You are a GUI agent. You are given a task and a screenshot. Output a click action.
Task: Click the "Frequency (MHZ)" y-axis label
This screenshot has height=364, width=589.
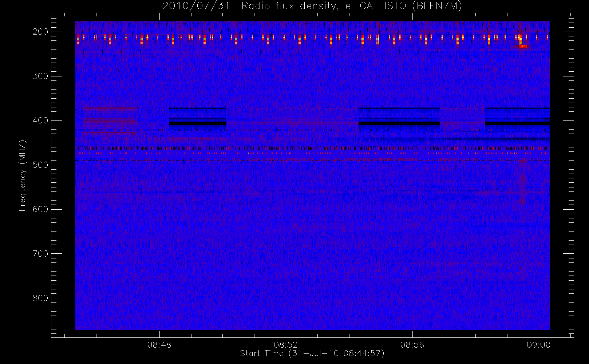click(x=23, y=175)
